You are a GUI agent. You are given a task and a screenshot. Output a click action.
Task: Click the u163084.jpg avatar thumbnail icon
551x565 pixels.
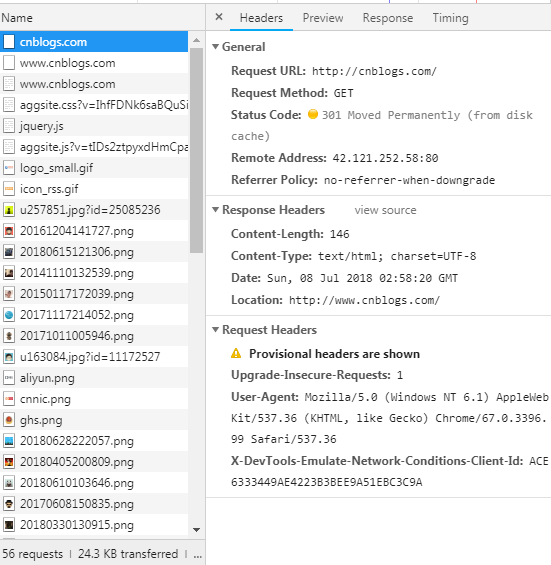(9, 356)
